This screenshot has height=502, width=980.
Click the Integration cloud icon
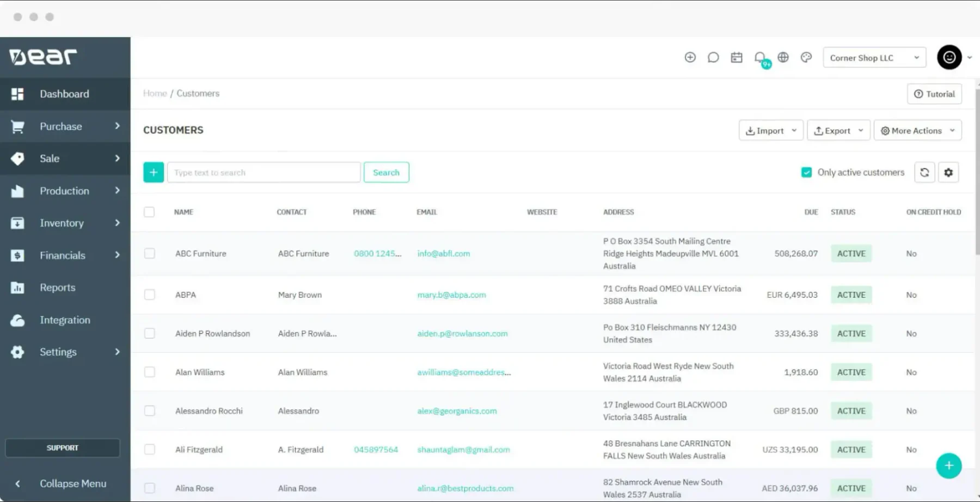[17, 320]
